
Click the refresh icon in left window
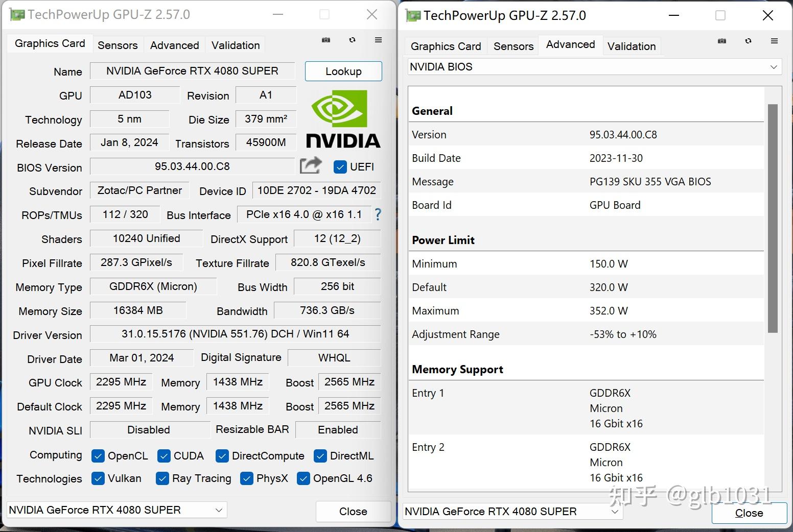(x=352, y=40)
